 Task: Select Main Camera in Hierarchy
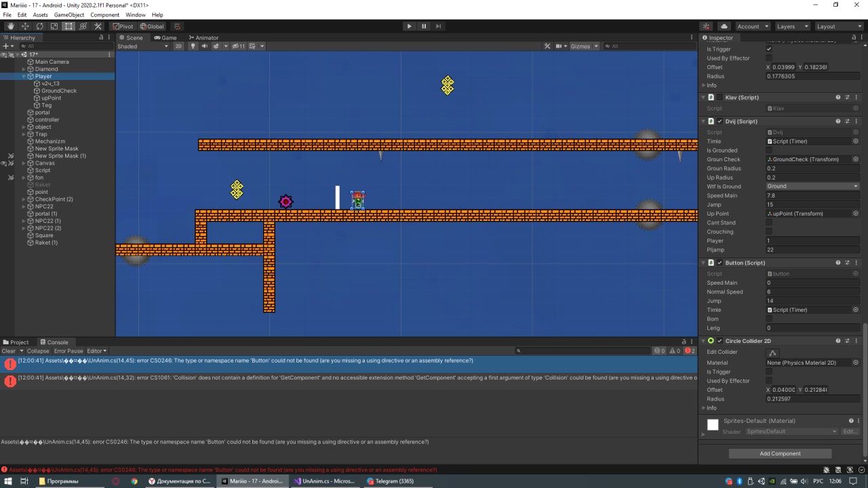[x=52, y=62]
